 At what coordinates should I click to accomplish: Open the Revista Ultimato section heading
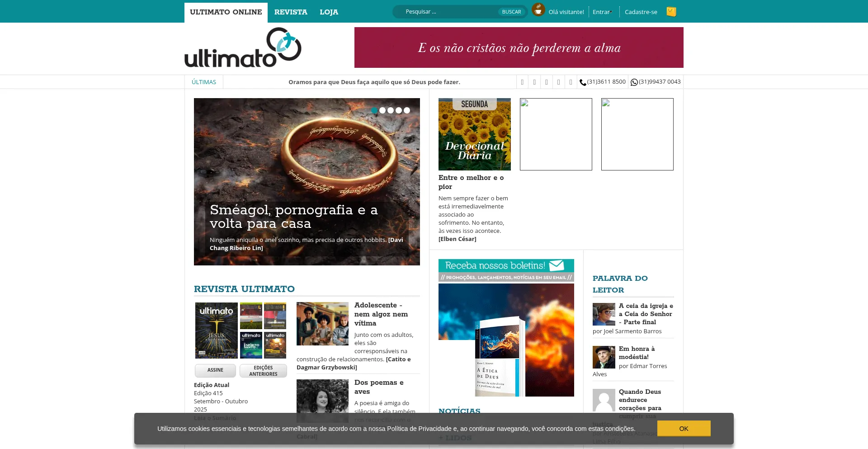pyautogui.click(x=244, y=289)
